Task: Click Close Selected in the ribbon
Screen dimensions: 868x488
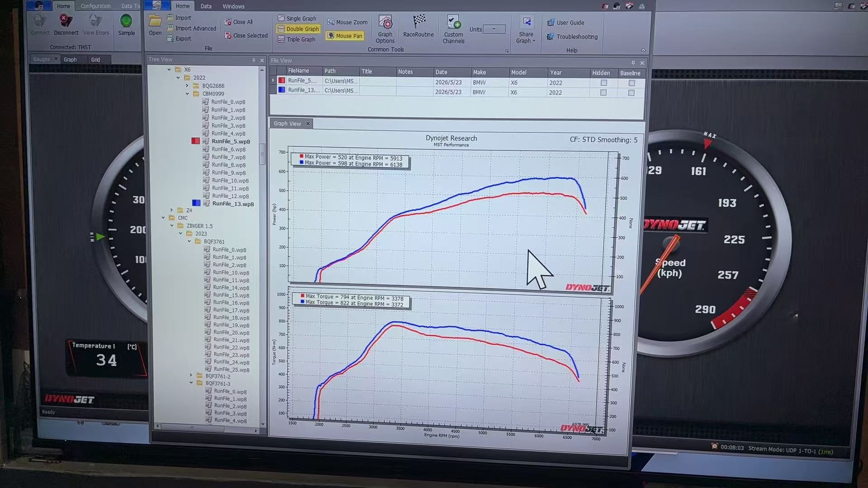Action: tap(246, 35)
